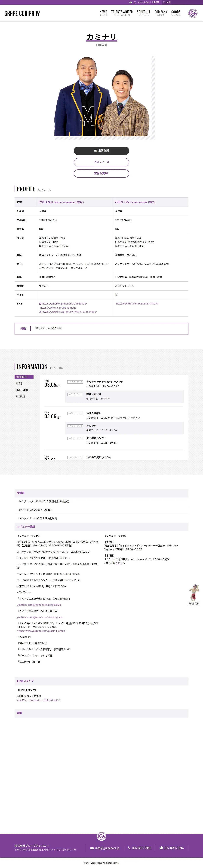203x868 pixels.
Task: Click いばらき推し schedule entry
Action: (124, 415)
